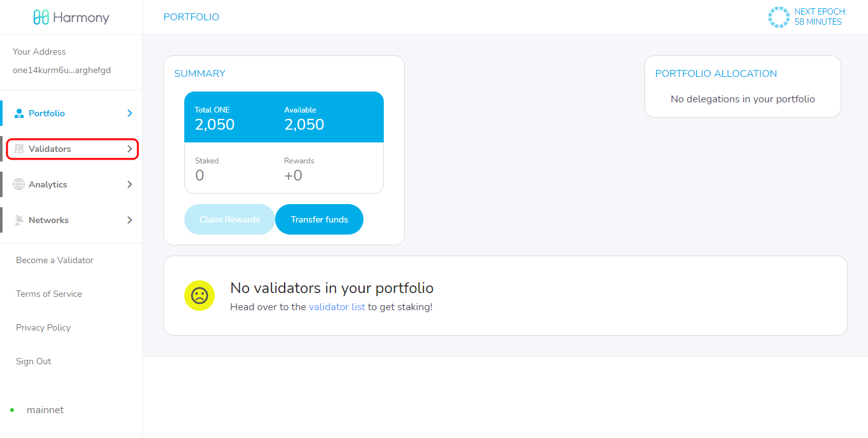Click the Networks satellite icon
The width and height of the screenshot is (868, 438).
pos(19,220)
